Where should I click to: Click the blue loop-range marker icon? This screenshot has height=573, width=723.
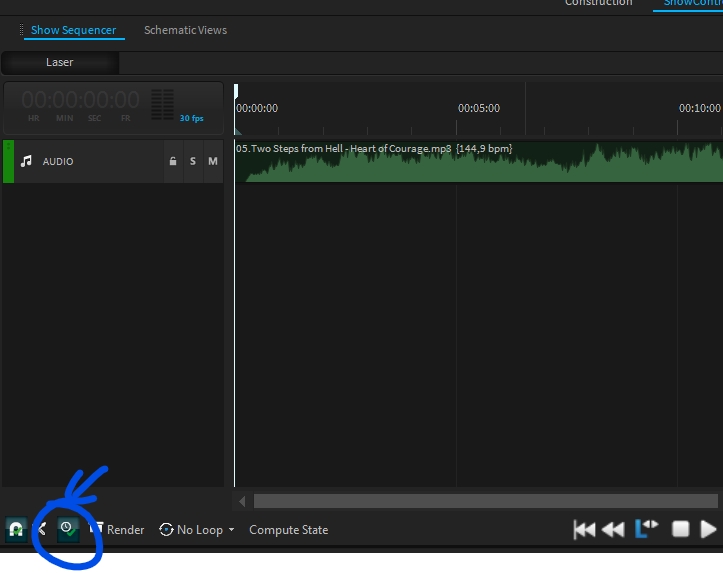647,528
